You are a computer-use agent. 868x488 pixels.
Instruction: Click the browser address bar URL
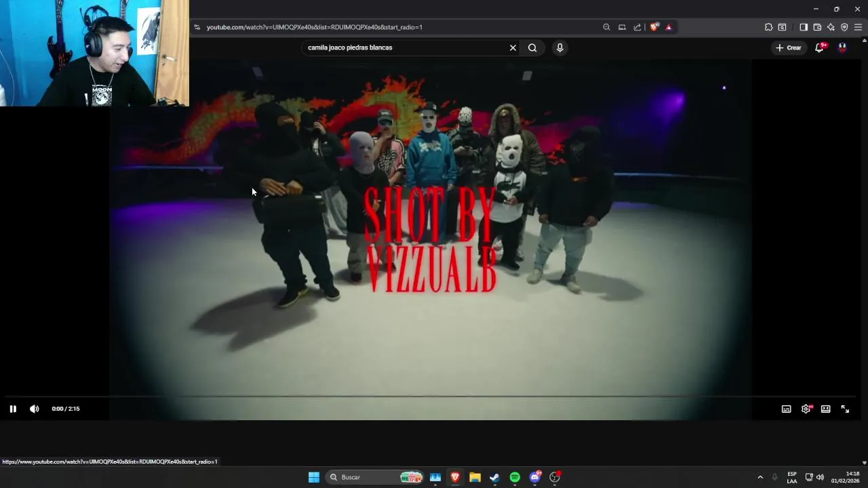[314, 27]
